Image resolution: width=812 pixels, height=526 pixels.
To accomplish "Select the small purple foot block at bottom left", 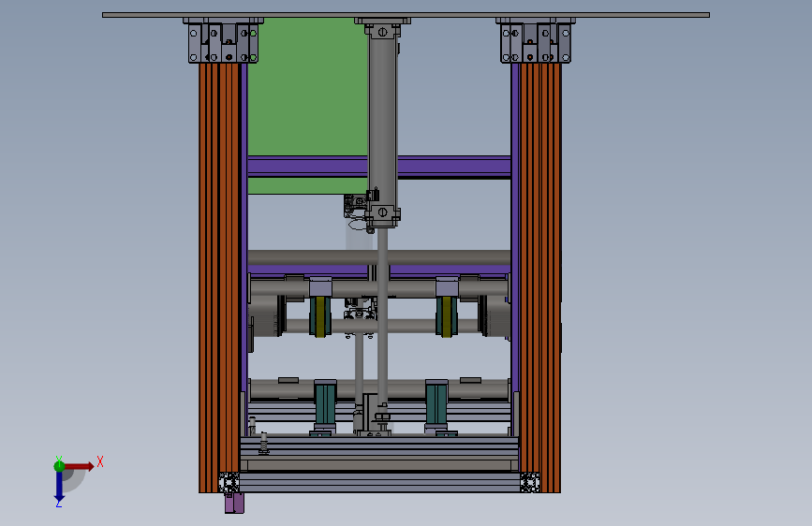I will [x=234, y=503].
